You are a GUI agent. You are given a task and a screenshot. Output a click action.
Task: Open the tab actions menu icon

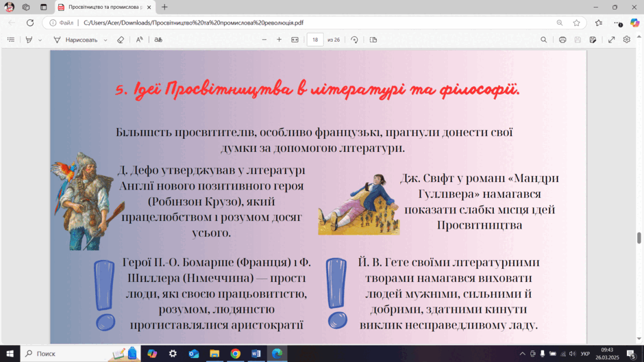[x=44, y=7]
